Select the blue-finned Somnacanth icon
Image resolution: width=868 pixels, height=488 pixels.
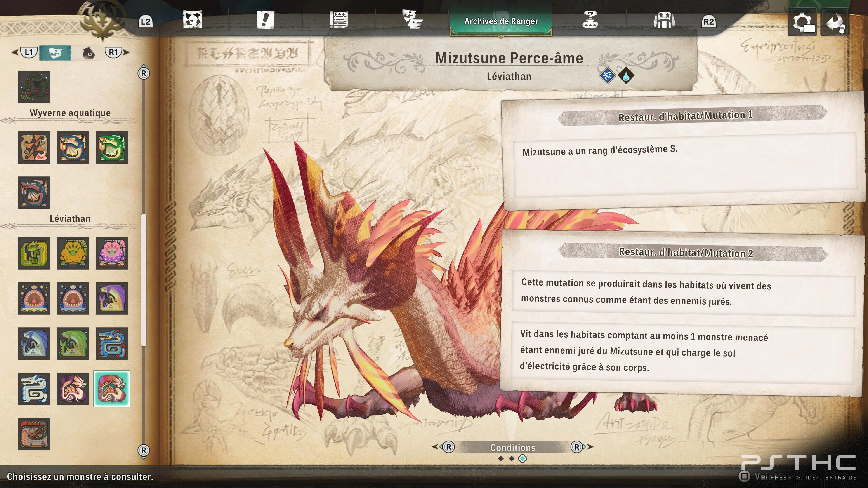[x=34, y=343]
